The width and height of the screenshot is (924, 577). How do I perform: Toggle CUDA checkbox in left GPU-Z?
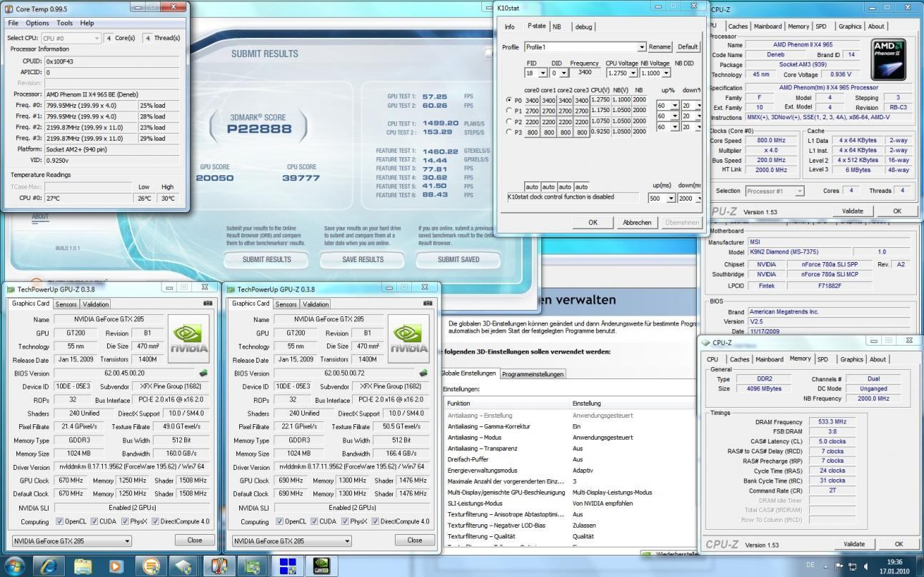pos(94,521)
